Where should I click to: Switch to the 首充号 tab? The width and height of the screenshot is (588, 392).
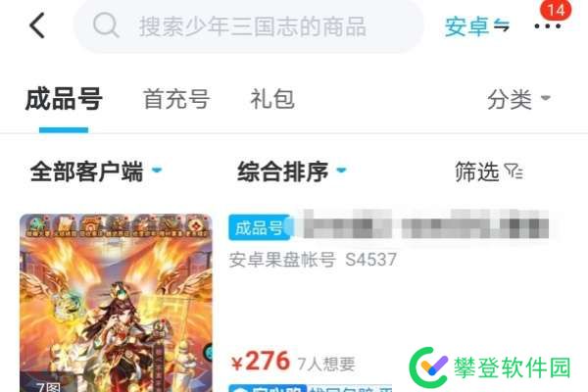176,99
